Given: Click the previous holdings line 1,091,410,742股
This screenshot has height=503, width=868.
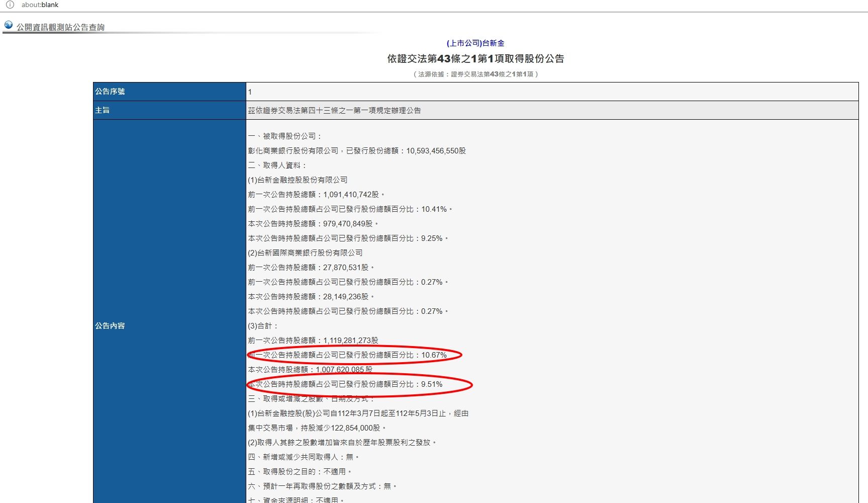Looking at the screenshot, I should [x=316, y=194].
